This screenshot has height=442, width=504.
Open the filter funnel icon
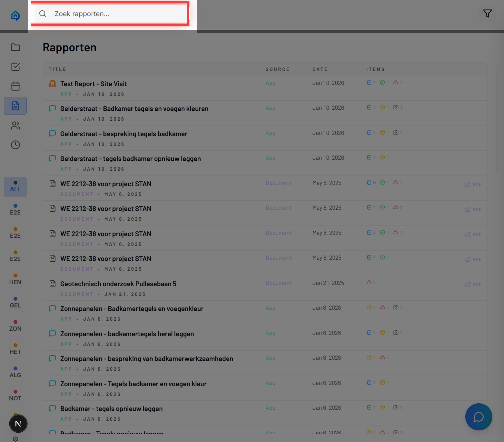pos(487,14)
